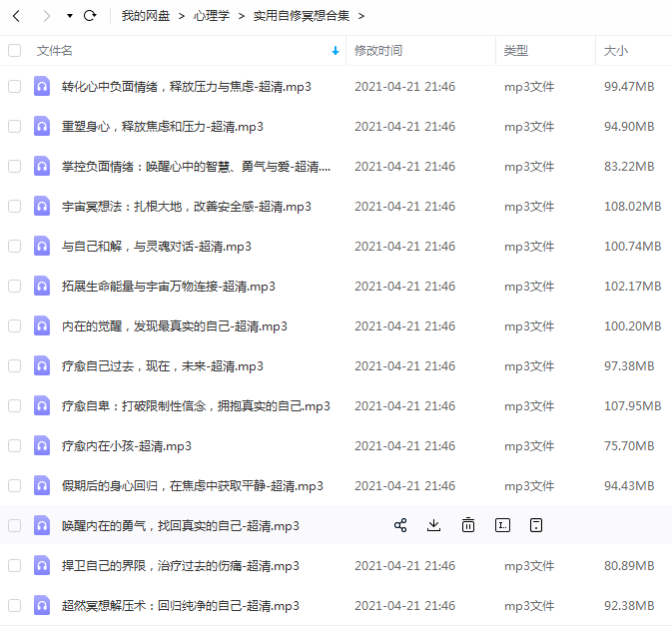This screenshot has width=672, height=631.
Task: Click the 75.70MB size value
Action: [629, 446]
